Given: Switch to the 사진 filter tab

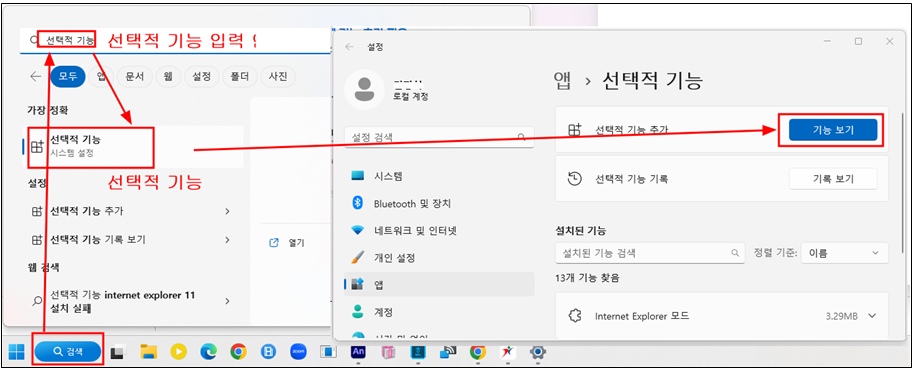Looking at the screenshot, I should [x=278, y=76].
